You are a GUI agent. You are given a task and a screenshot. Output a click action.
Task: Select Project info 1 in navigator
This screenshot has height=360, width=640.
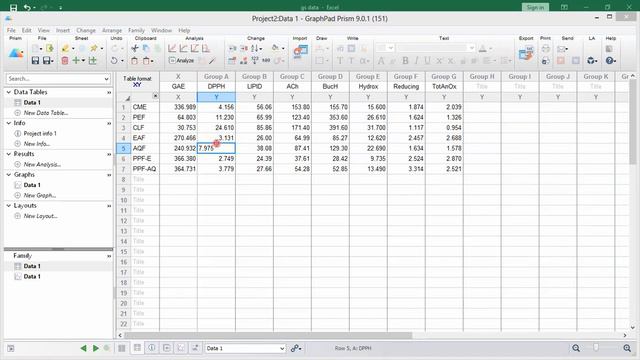(x=40, y=133)
